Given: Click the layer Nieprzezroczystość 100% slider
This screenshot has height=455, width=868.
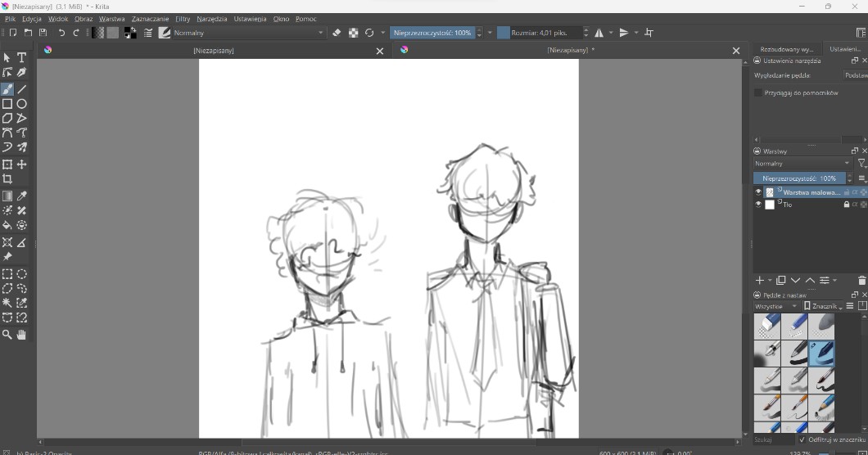Looking at the screenshot, I should tap(798, 178).
